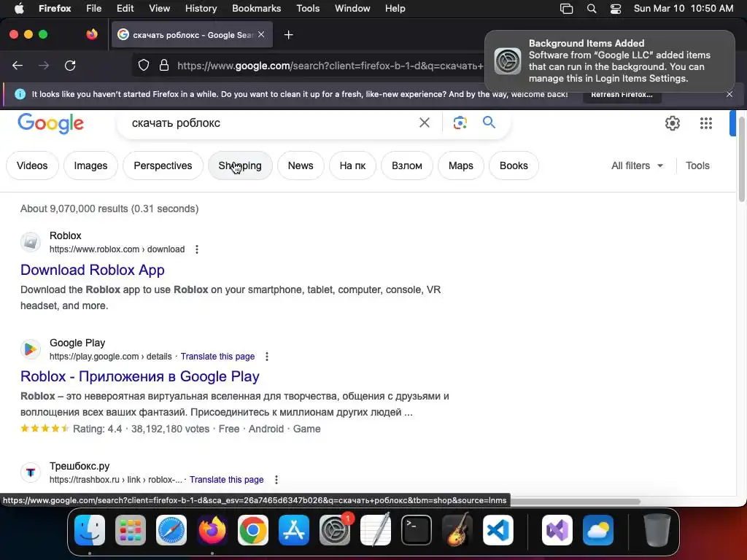The height and width of the screenshot is (560, 747).
Task: Translate the Google Play result page
Action: (217, 356)
